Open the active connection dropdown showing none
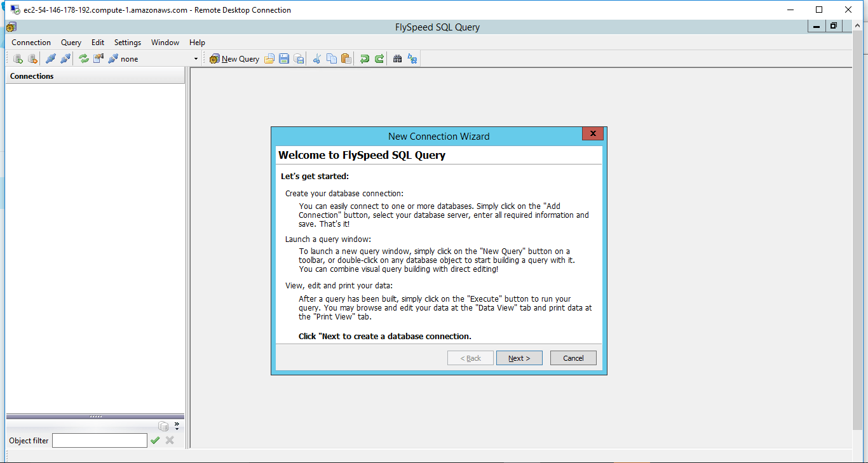 (x=196, y=58)
